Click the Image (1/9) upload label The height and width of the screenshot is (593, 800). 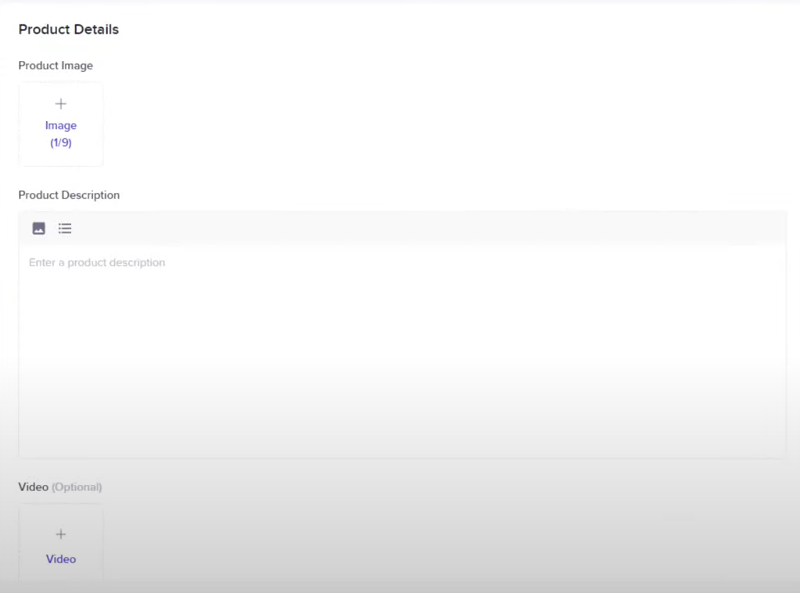(x=61, y=134)
